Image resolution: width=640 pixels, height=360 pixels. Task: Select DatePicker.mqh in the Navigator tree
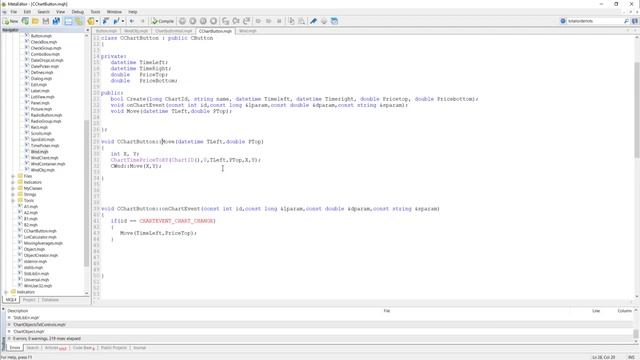[x=44, y=67]
